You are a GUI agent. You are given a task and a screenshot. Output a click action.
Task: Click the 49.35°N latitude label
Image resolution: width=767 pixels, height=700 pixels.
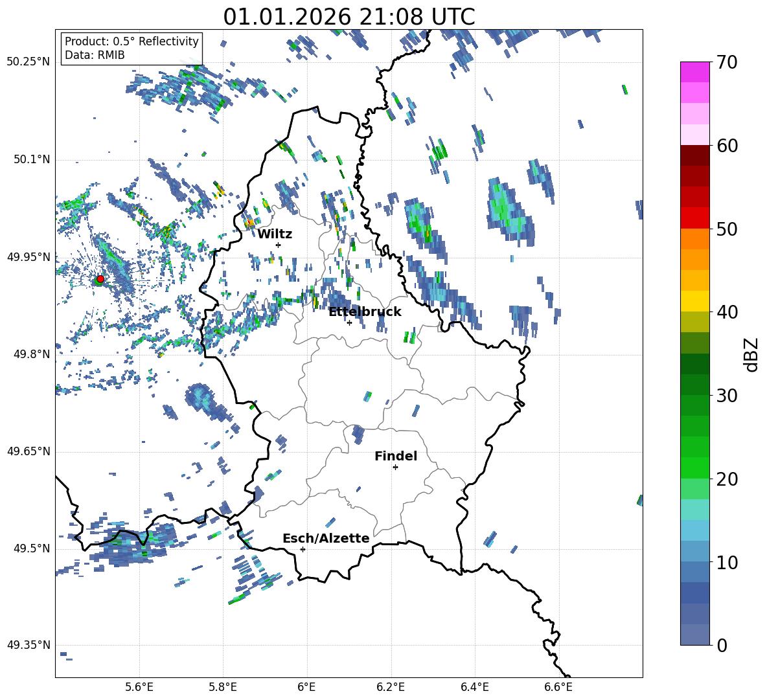(29, 645)
